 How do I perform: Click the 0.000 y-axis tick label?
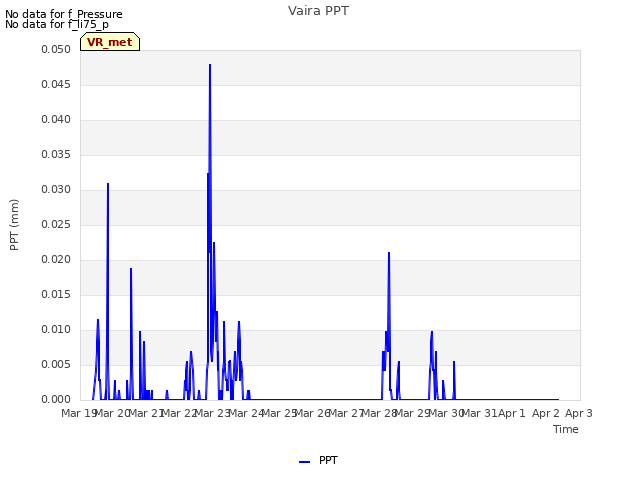(x=56, y=400)
